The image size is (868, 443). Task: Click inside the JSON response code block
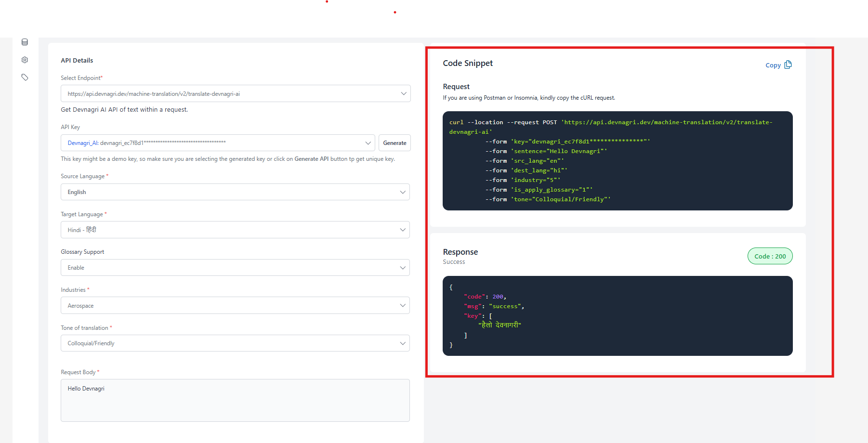point(618,316)
